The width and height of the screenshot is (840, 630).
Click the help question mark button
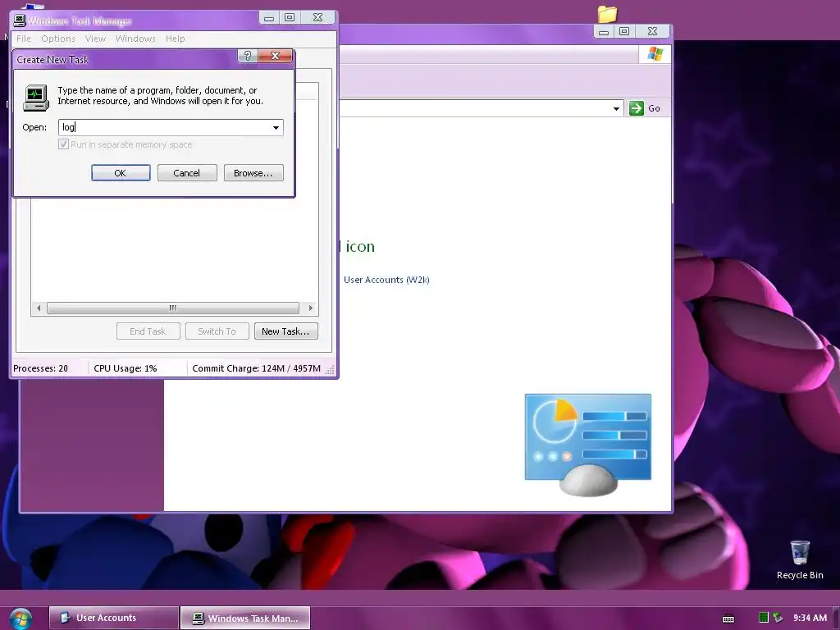[x=248, y=56]
